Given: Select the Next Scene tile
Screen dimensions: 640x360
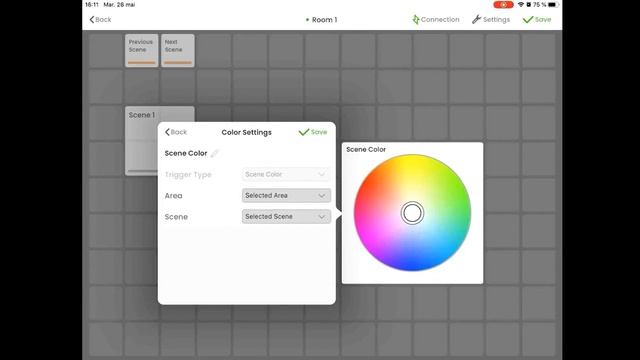Looking at the screenshot, I should coord(178,51).
